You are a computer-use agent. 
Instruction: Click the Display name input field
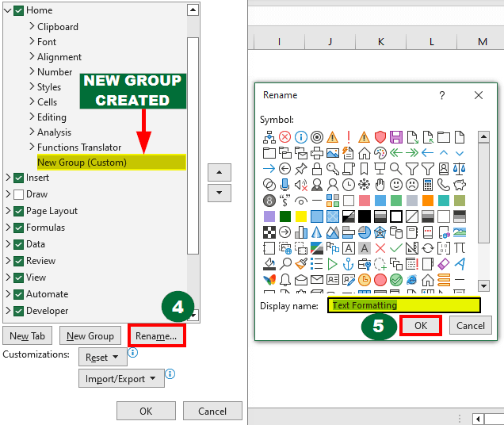tap(404, 305)
